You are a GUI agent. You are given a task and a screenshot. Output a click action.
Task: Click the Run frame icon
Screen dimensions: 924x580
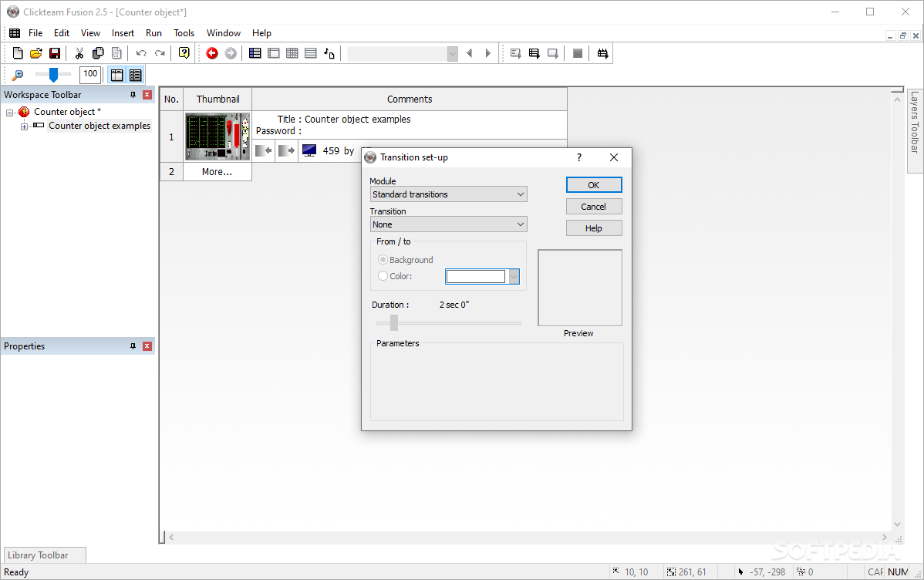(553, 54)
